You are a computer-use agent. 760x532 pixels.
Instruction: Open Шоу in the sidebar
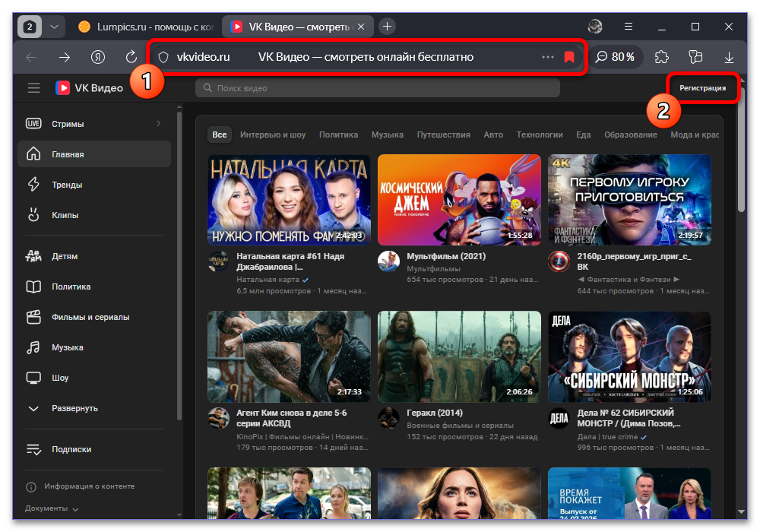point(94,378)
